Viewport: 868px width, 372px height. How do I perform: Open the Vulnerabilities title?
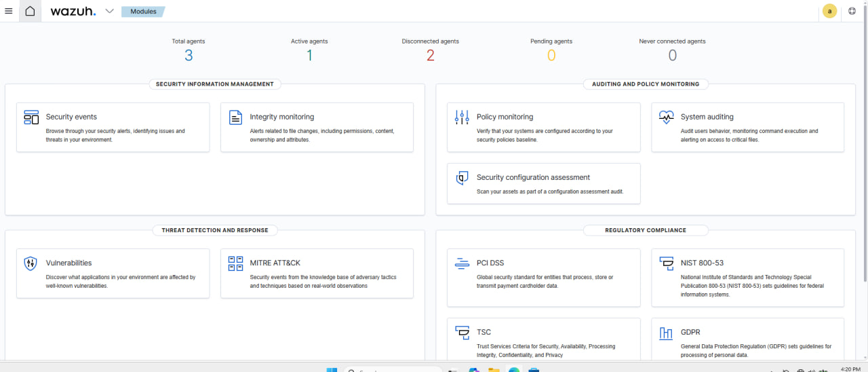[68, 263]
